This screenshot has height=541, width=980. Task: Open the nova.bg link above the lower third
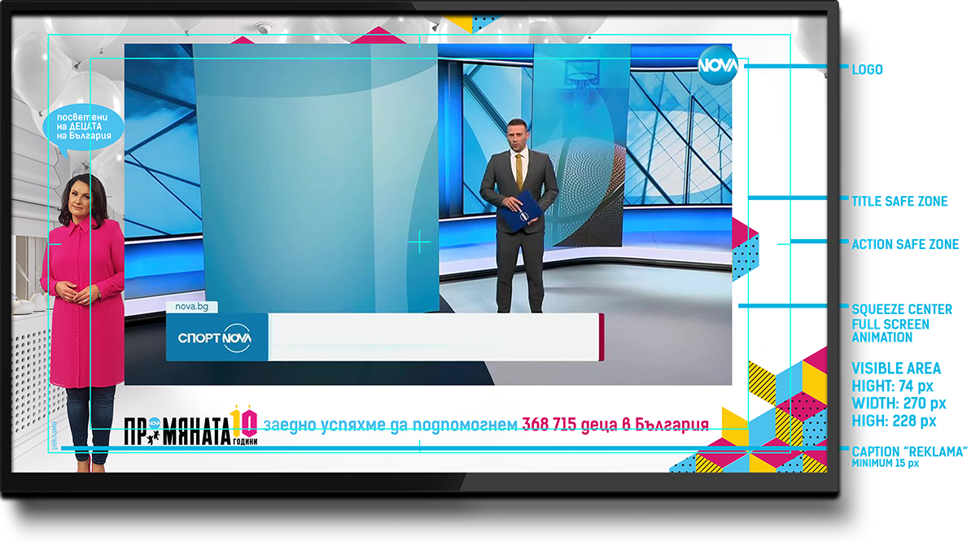182,307
